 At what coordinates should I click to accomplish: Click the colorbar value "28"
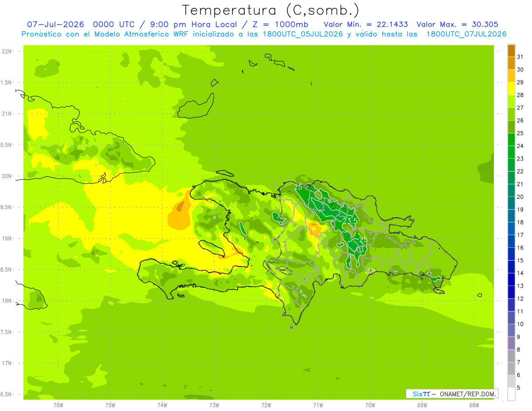(520, 95)
